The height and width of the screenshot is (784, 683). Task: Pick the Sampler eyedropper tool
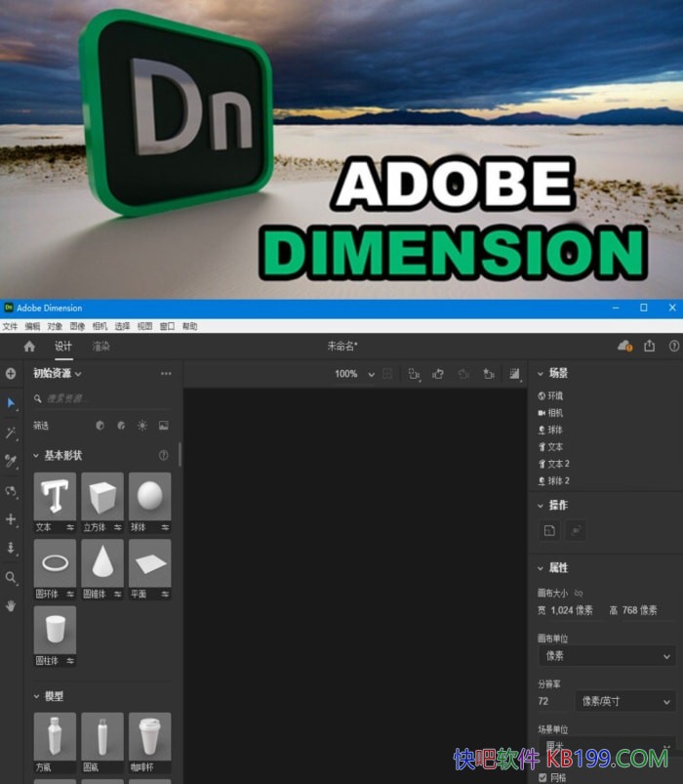point(11,461)
